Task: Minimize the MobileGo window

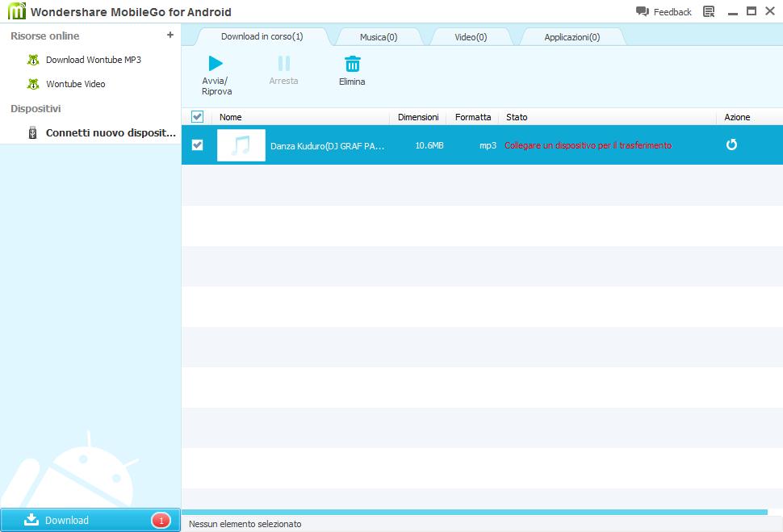Action: click(733, 12)
